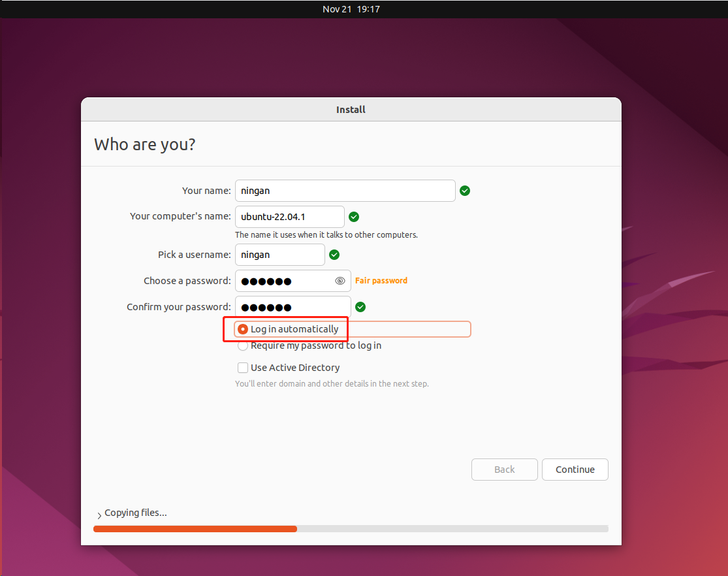728x576 pixels.
Task: Go back with the Back button
Action: point(504,470)
